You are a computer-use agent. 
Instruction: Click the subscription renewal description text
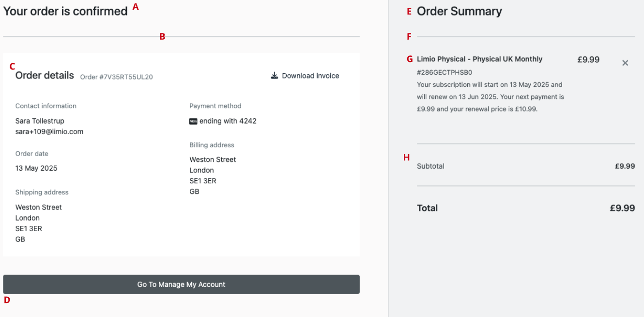490,96
